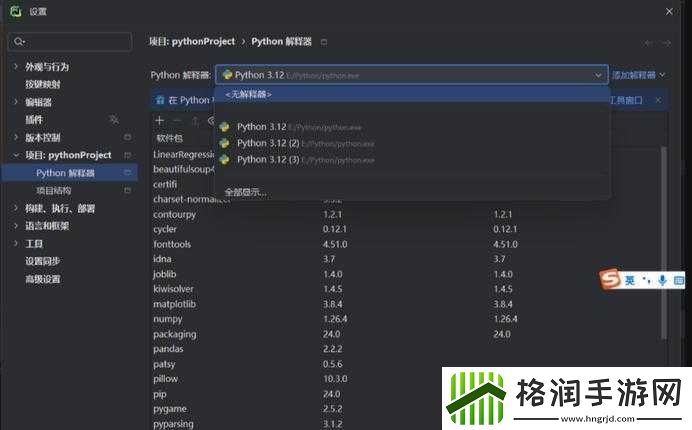The image size is (692, 430).
Task: Click the translate icon beside 插件
Action: coord(114,120)
